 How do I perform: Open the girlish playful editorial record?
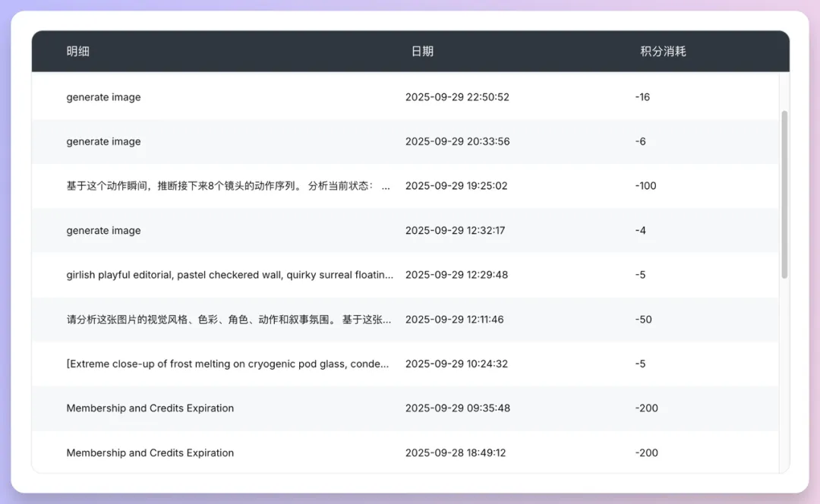pos(228,275)
